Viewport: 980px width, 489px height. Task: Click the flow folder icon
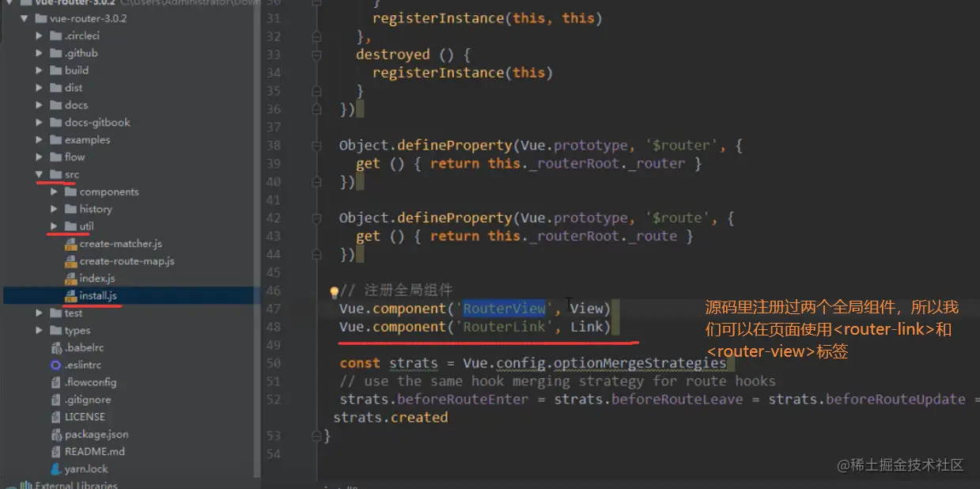point(55,157)
